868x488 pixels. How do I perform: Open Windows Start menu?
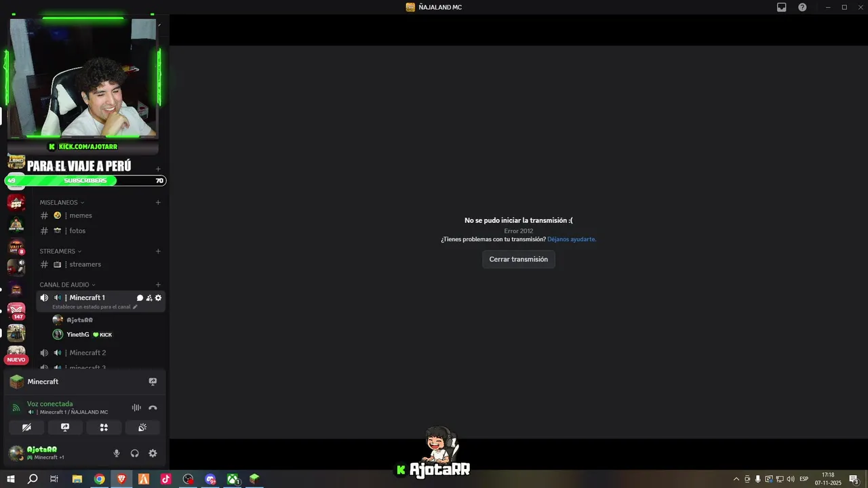pyautogui.click(x=11, y=479)
